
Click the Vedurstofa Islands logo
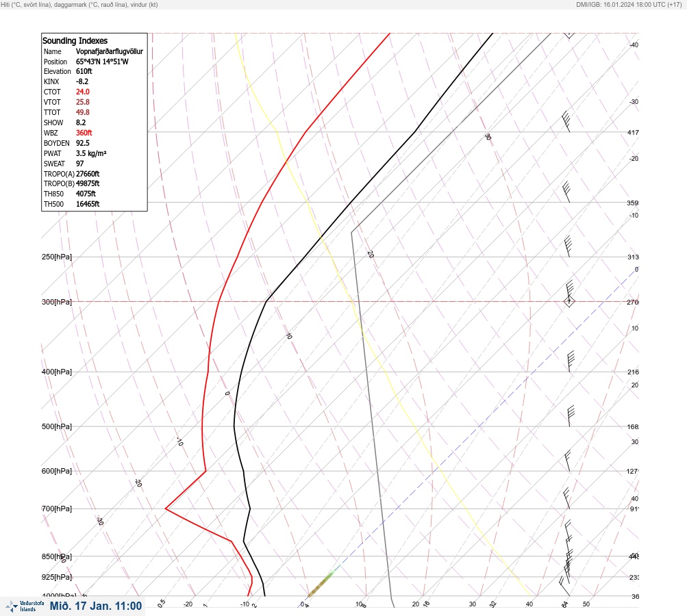[x=25, y=606]
